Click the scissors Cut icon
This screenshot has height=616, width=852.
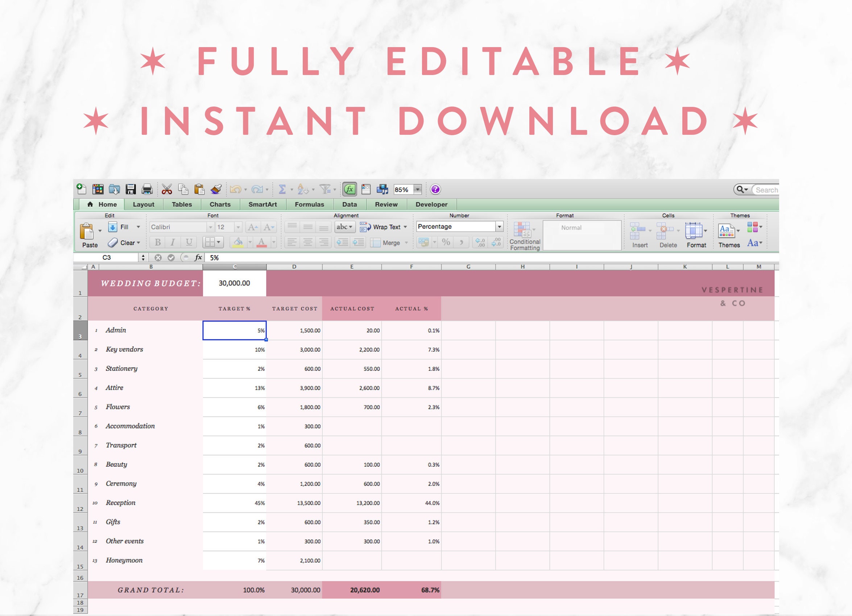[166, 189]
